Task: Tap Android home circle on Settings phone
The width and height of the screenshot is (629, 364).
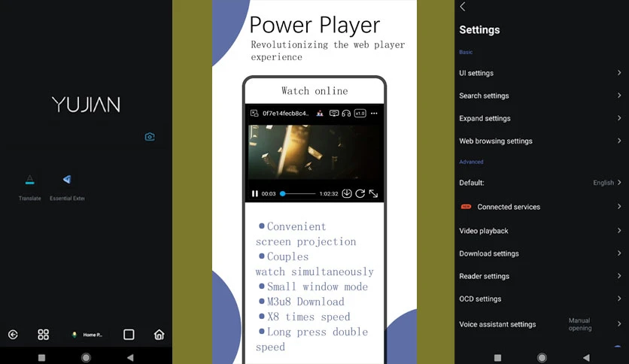Action: pyautogui.click(x=542, y=357)
